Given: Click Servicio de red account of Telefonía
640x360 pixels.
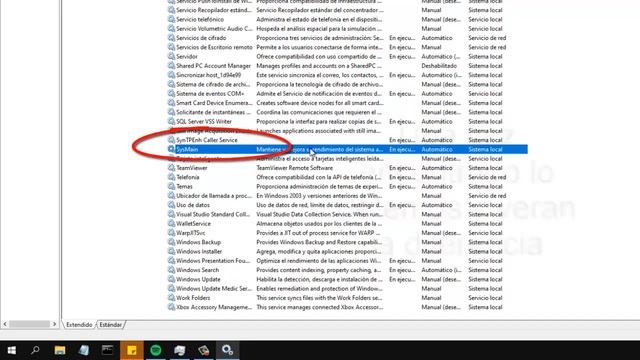Looking at the screenshot, I should tap(487, 177).
